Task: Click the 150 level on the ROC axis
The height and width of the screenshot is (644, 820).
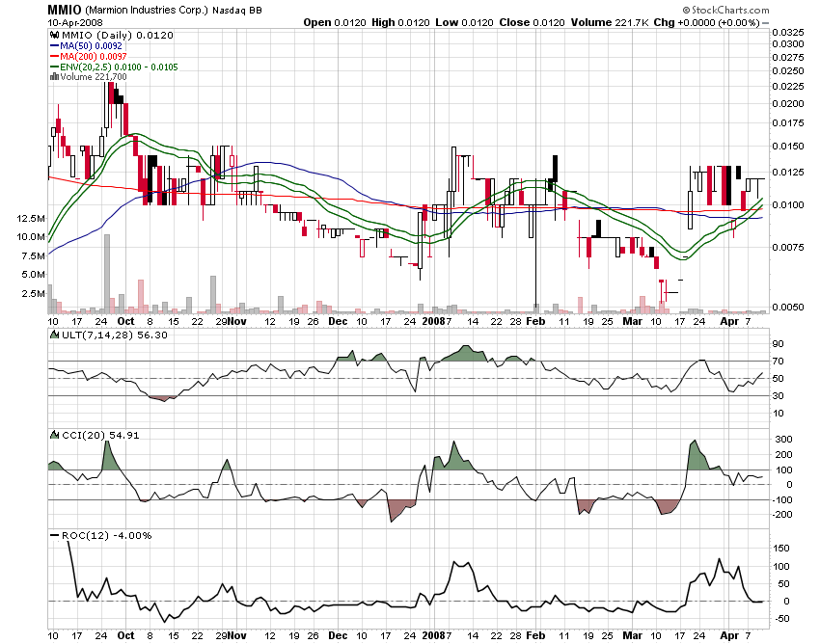Action: [781, 549]
